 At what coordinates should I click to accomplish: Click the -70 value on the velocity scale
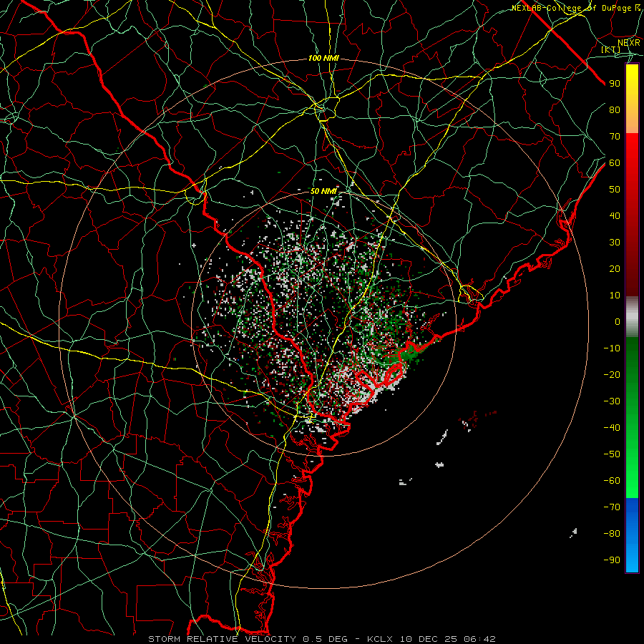[x=612, y=507]
